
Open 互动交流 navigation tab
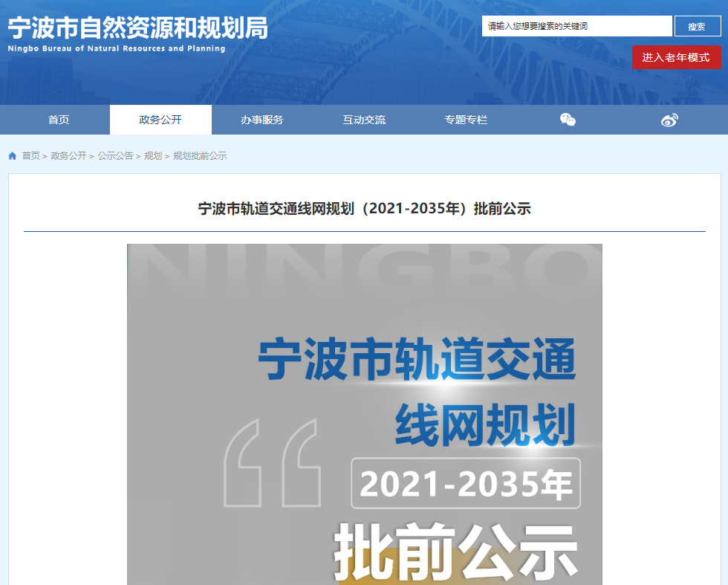point(365,120)
